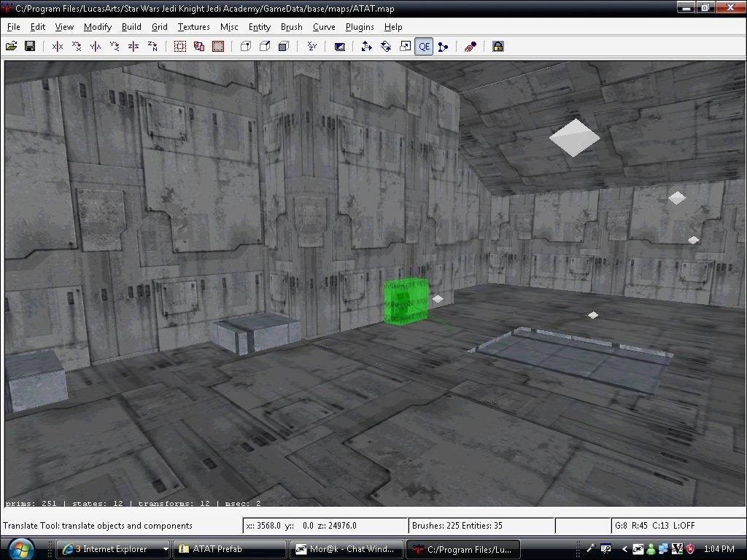Toggle the Cubic clip camera view icon
Screen dimensions: 747x560
tap(339, 47)
